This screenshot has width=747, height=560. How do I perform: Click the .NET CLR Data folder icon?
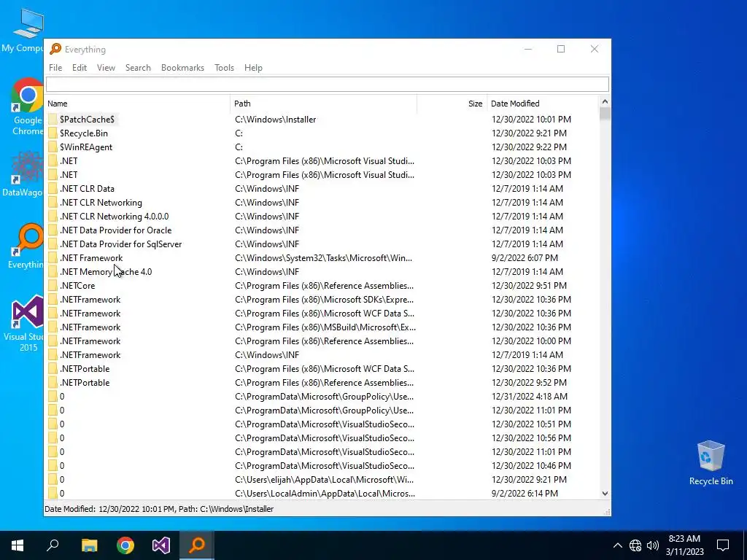[x=53, y=189]
